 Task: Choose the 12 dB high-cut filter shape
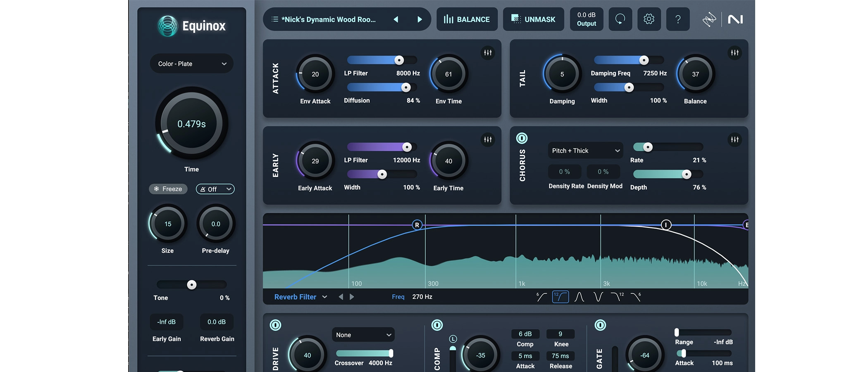point(617,297)
